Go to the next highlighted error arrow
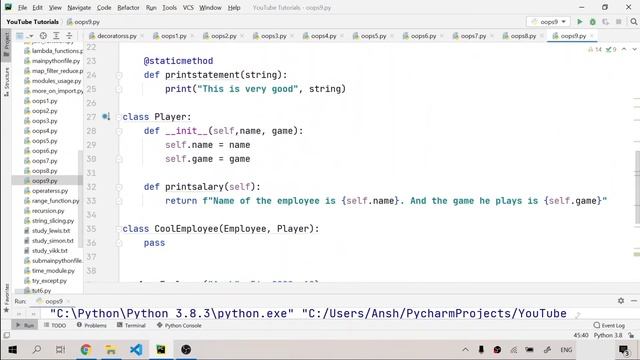Screen dimensions: 640x360 pyautogui.click(x=634, y=49)
